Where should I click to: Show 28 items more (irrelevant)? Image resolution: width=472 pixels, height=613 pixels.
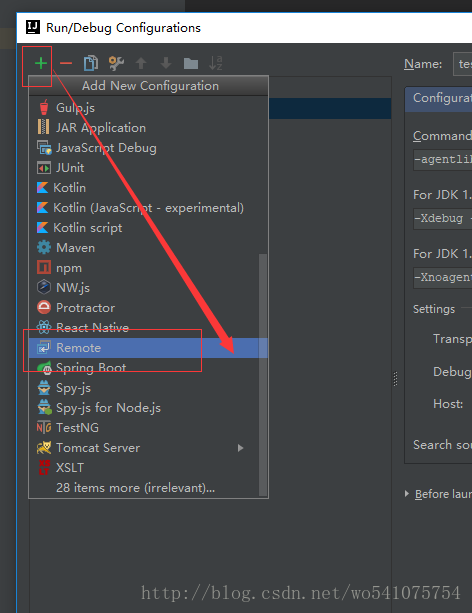click(135, 488)
